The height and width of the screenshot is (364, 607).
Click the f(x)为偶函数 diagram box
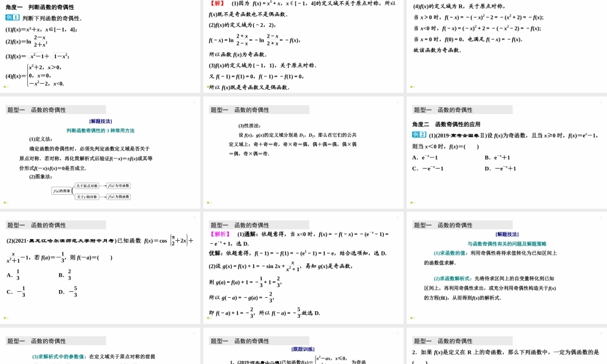[119, 197]
